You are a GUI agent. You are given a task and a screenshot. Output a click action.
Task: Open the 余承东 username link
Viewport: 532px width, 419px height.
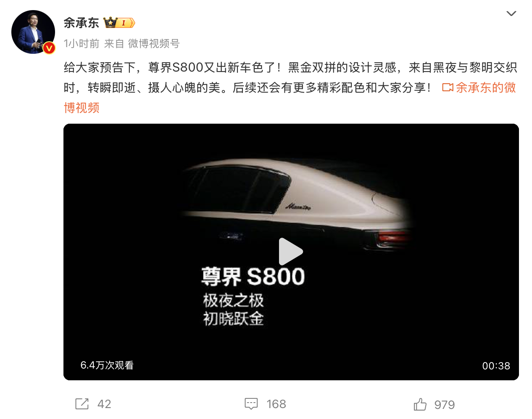click(82, 23)
